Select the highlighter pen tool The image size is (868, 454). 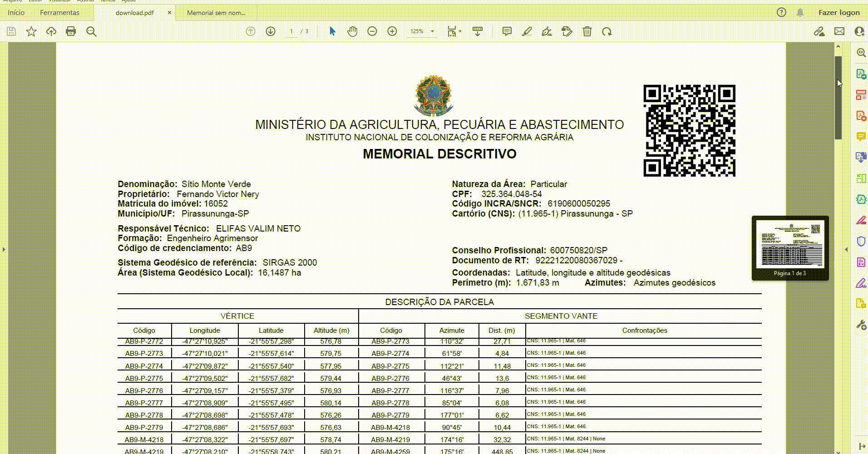tap(527, 31)
